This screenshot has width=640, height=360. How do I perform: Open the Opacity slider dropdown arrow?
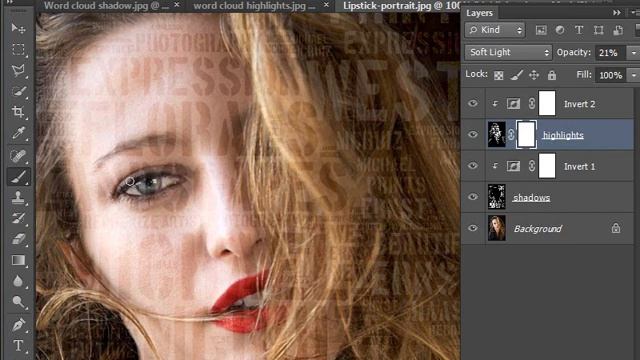pos(633,53)
